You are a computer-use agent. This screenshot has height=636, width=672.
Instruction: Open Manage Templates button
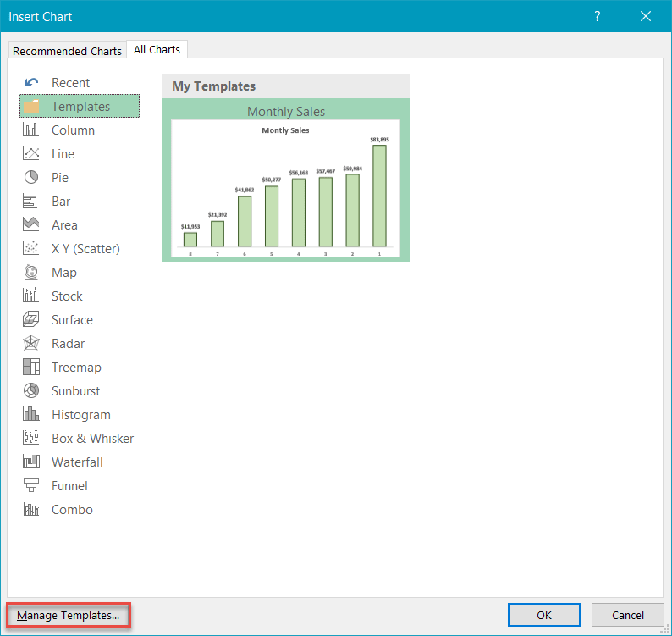(x=69, y=615)
